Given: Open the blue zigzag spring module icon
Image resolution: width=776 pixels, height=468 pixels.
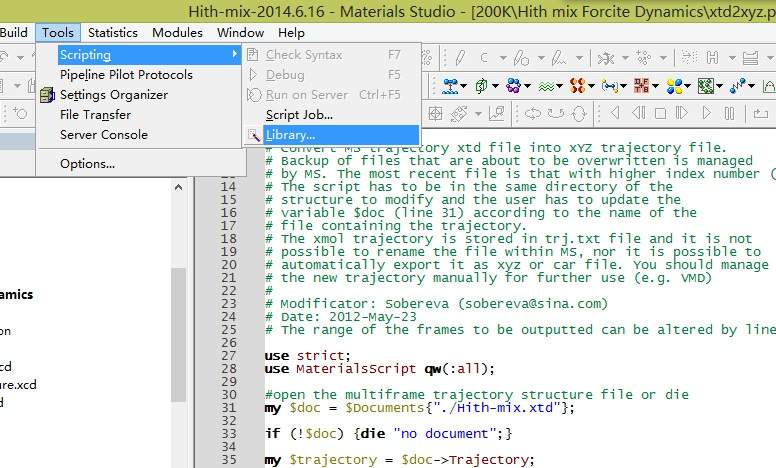Looking at the screenshot, I should tap(737, 86).
